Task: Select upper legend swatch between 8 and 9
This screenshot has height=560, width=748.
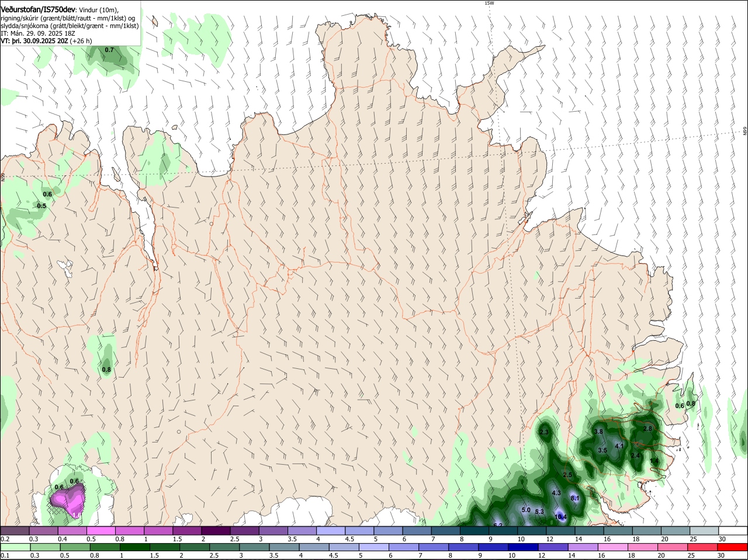Action: coord(475,530)
